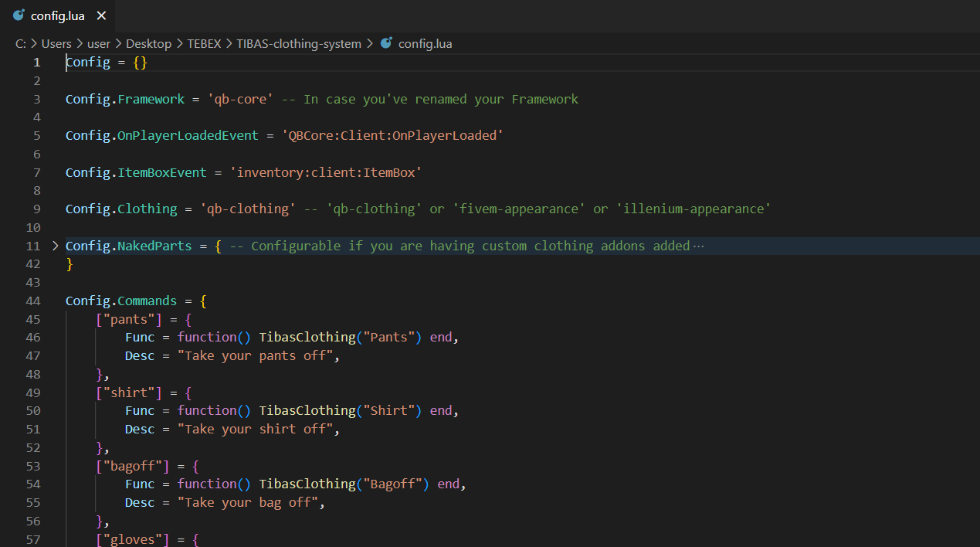Close the config.lua editor tab
The image size is (980, 547).
pos(101,15)
